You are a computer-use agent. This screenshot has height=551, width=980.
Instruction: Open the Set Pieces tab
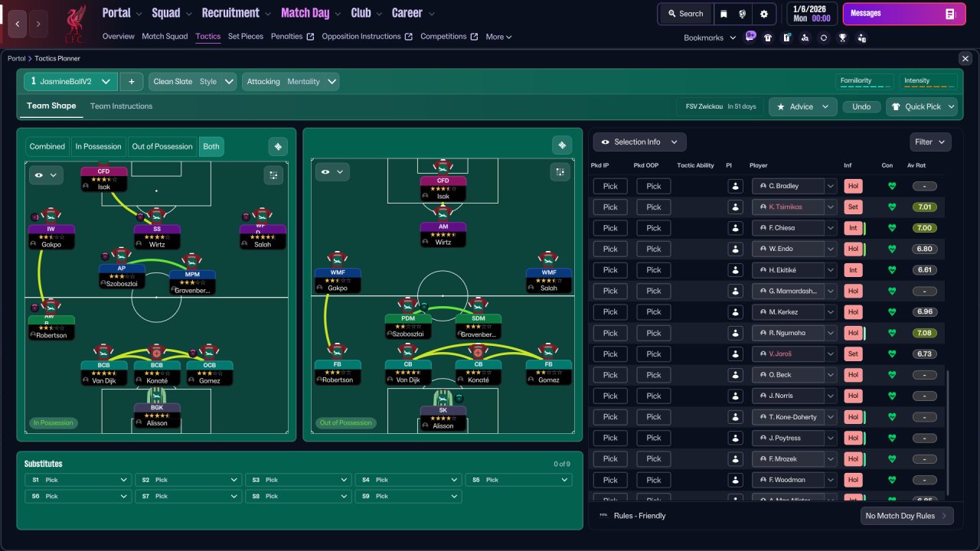click(x=246, y=37)
